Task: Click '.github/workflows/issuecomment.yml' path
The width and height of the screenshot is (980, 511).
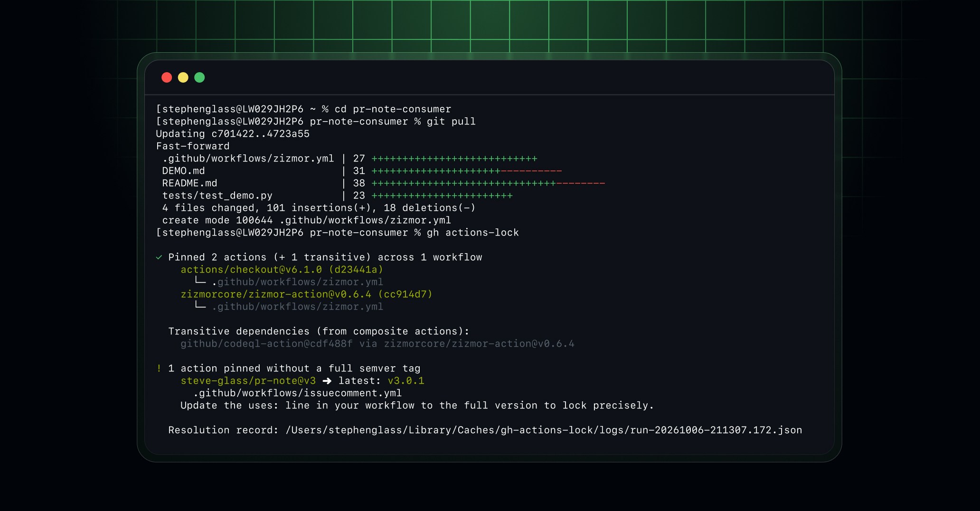Action: coord(298,393)
